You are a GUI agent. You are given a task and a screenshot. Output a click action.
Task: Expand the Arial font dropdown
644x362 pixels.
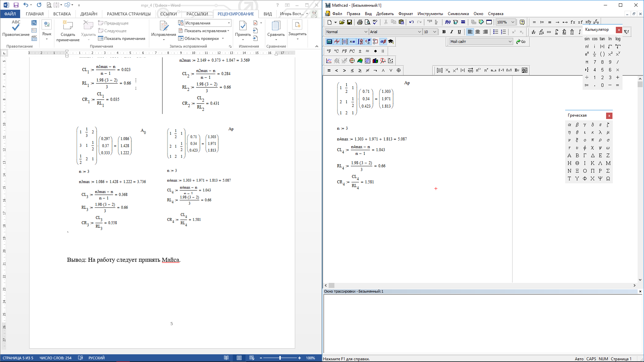tap(419, 32)
